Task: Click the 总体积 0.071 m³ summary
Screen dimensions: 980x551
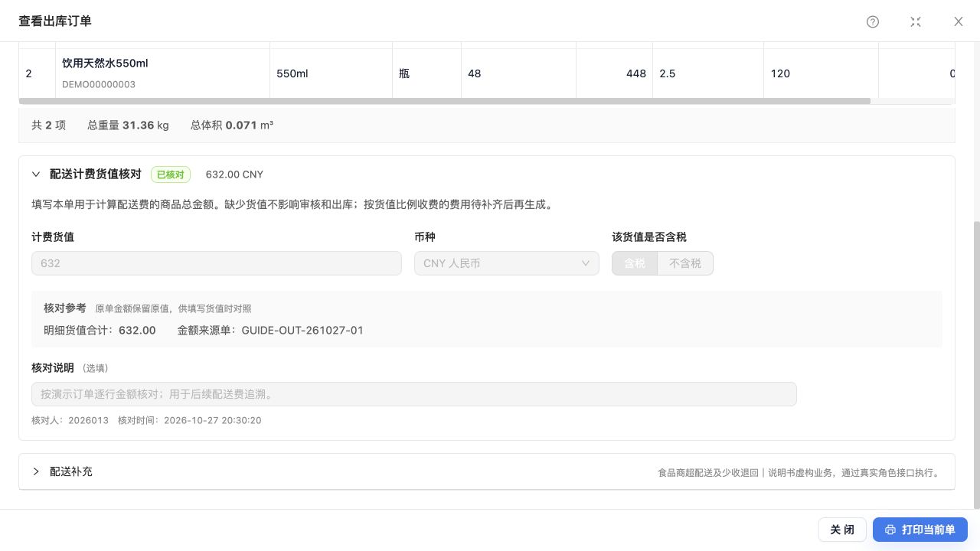Action: (x=232, y=125)
